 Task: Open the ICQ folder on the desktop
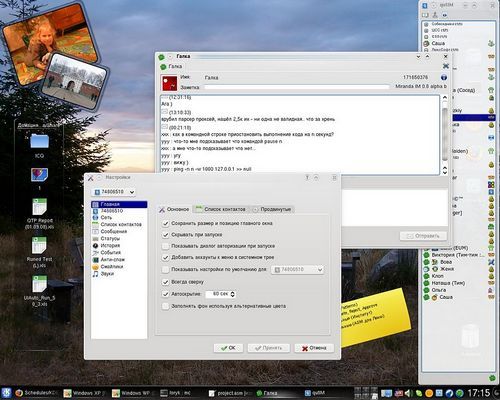coord(39,145)
